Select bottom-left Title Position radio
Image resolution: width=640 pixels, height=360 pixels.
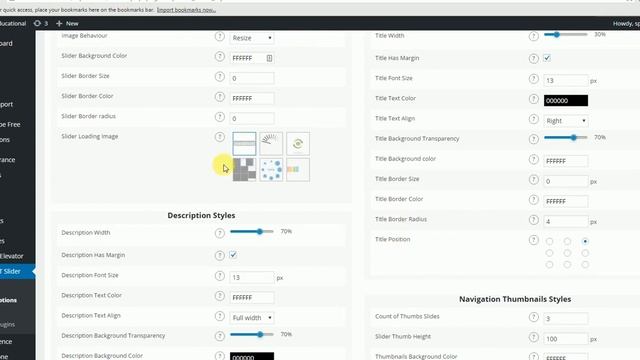[549, 265]
